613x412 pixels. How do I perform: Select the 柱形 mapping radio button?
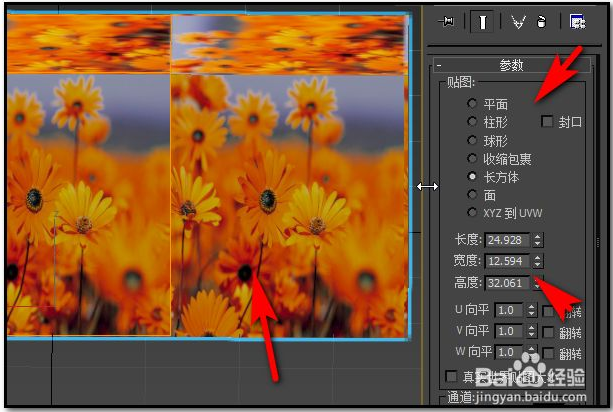(472, 122)
